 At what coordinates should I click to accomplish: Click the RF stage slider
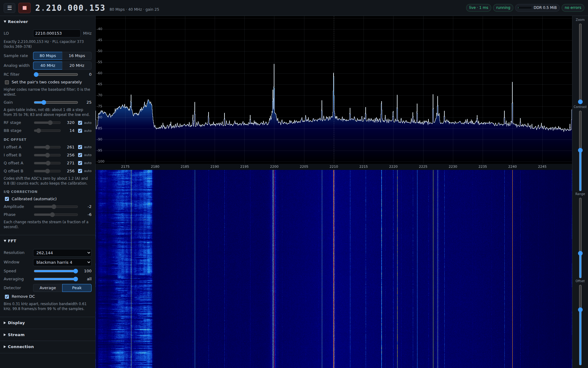pos(47,123)
